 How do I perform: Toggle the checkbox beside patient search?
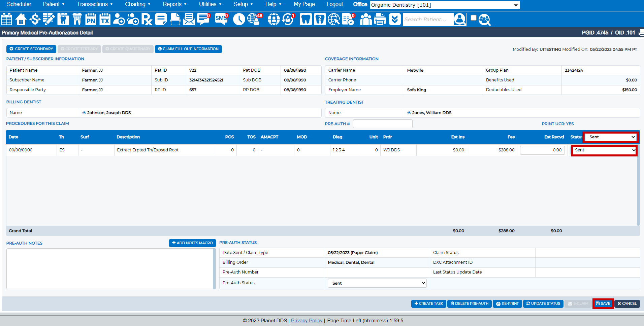coord(473,18)
